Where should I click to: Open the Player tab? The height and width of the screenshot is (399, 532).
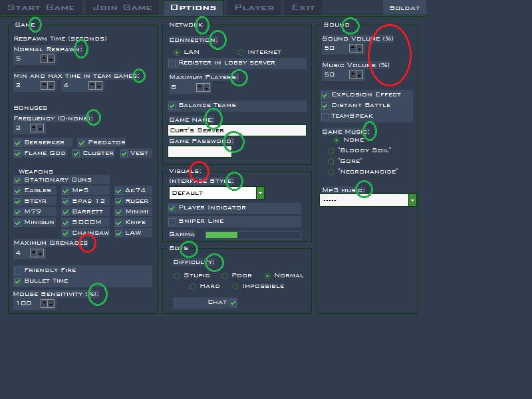[x=254, y=7]
